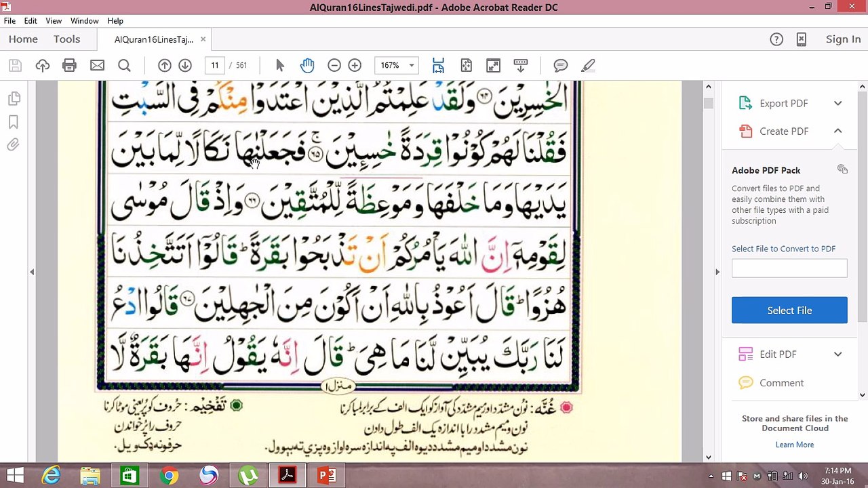This screenshot has width=868, height=488.
Task: Go to next page arrow
Action: [185, 65]
